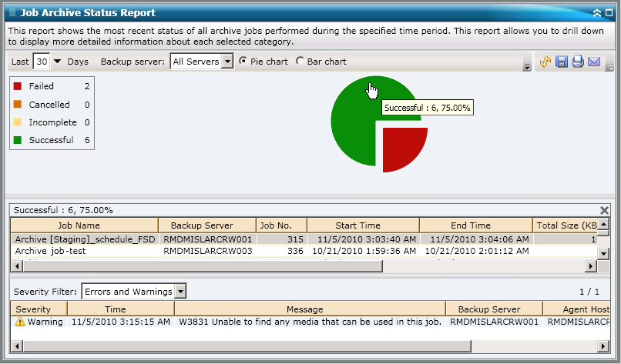Click the Save report floppy icon
Image resolution: width=621 pixels, height=364 pixels.
point(562,62)
